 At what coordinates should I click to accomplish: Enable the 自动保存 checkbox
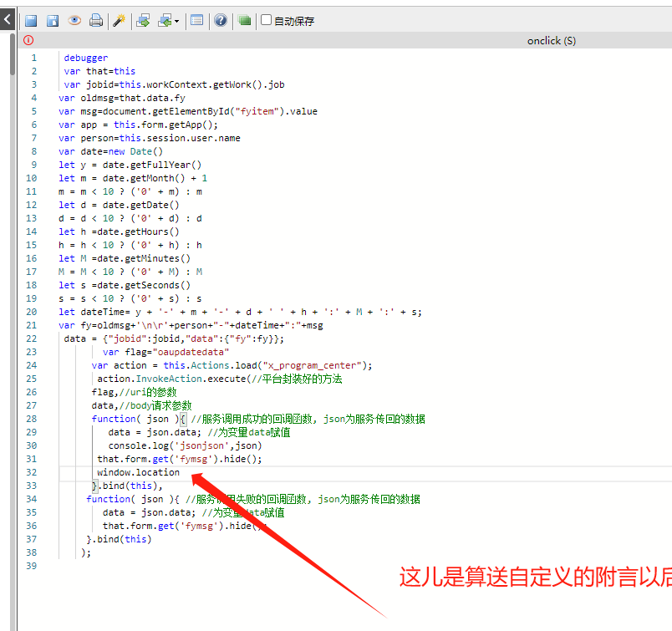267,20
